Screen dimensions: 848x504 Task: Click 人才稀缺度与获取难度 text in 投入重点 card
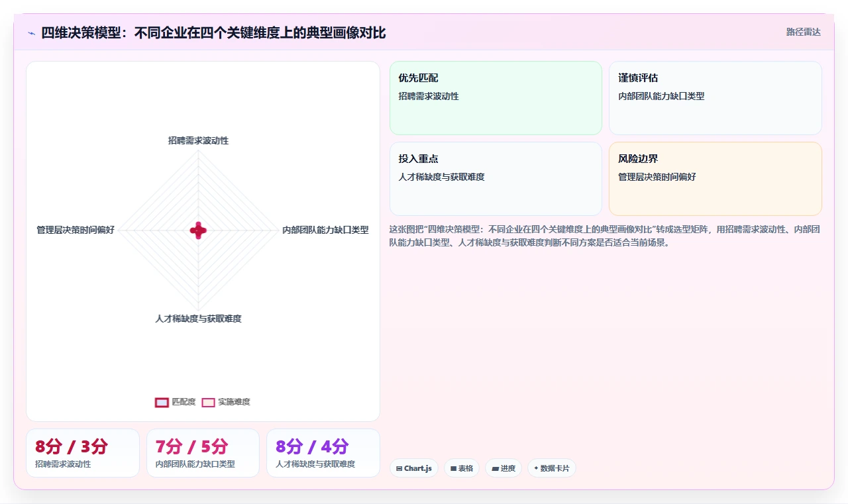tap(441, 177)
